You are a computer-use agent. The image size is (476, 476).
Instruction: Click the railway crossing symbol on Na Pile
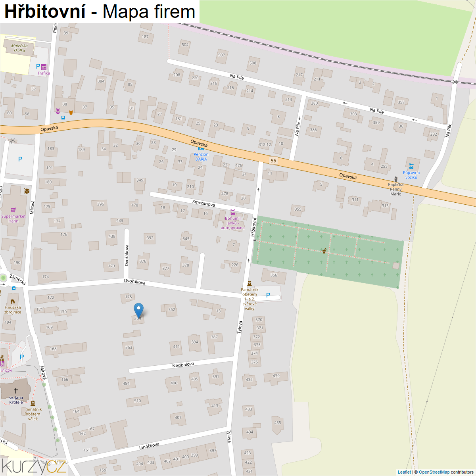(455, 82)
